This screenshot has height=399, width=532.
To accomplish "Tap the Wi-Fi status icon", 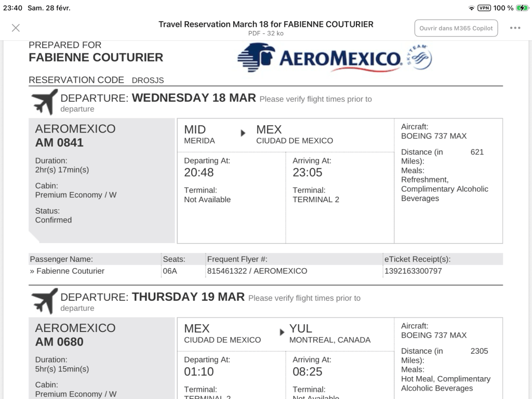I will pyautogui.click(x=472, y=8).
